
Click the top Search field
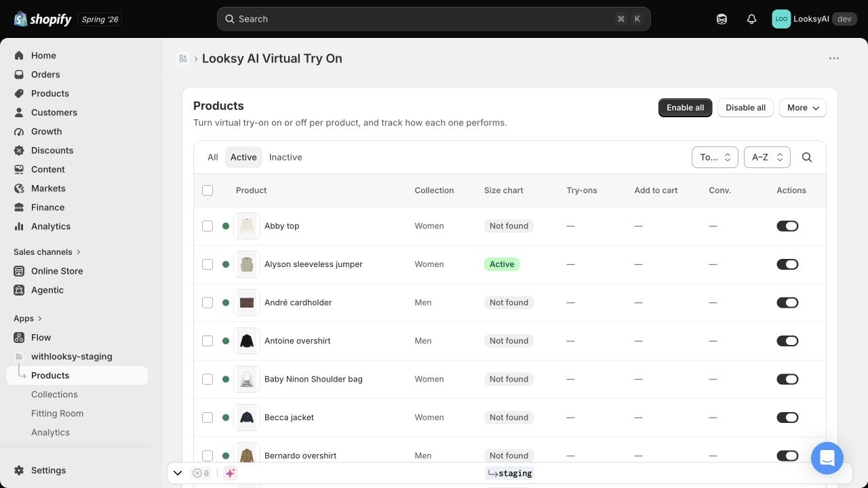pyautogui.click(x=434, y=19)
